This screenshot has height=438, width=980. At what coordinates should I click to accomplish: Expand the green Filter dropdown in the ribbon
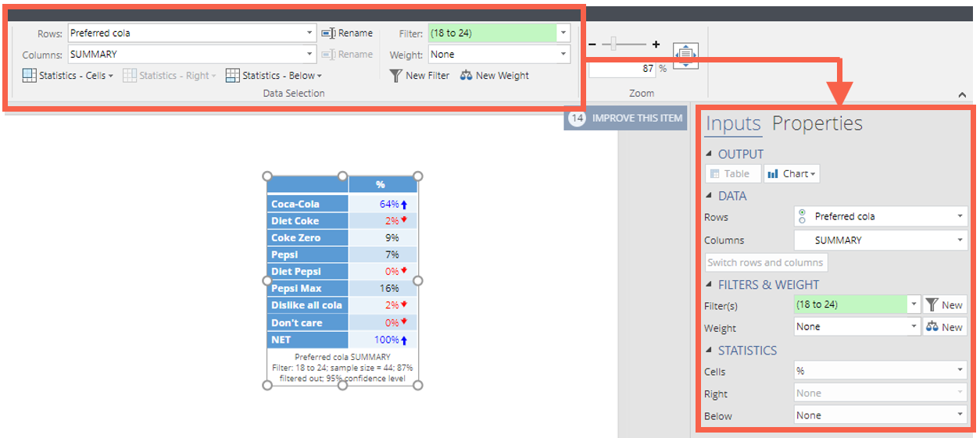pyautogui.click(x=563, y=34)
